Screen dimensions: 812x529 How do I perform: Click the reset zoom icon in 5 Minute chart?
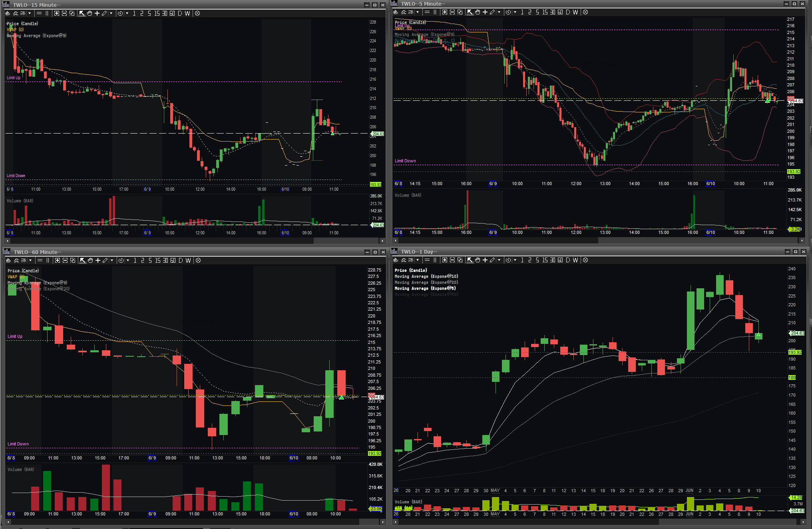460,12
